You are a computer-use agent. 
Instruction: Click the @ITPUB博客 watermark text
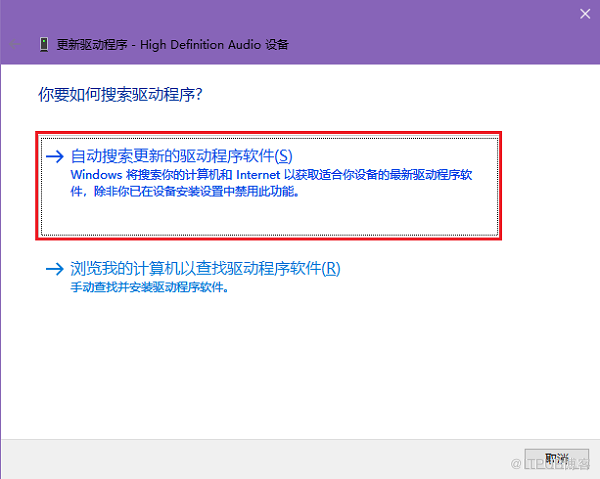click(x=550, y=464)
